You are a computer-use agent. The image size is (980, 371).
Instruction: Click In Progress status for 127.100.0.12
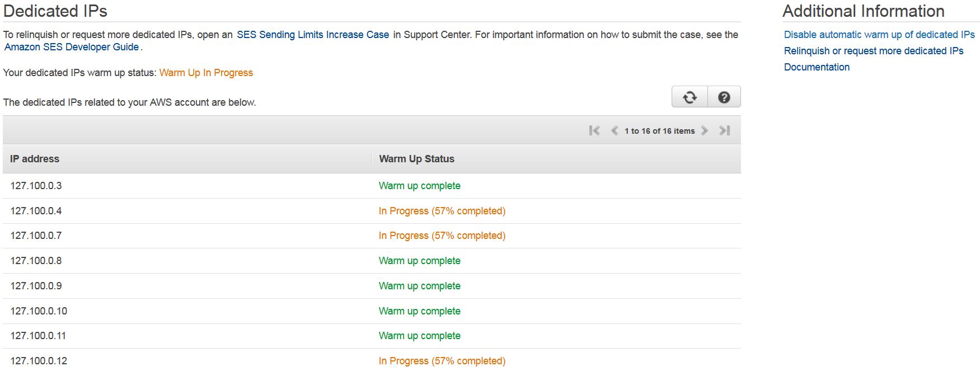pyautogui.click(x=442, y=361)
